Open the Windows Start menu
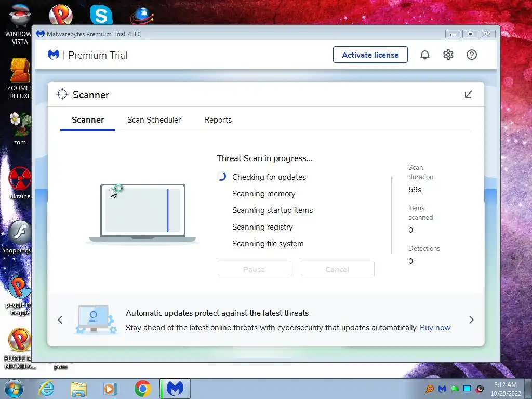 14,389
